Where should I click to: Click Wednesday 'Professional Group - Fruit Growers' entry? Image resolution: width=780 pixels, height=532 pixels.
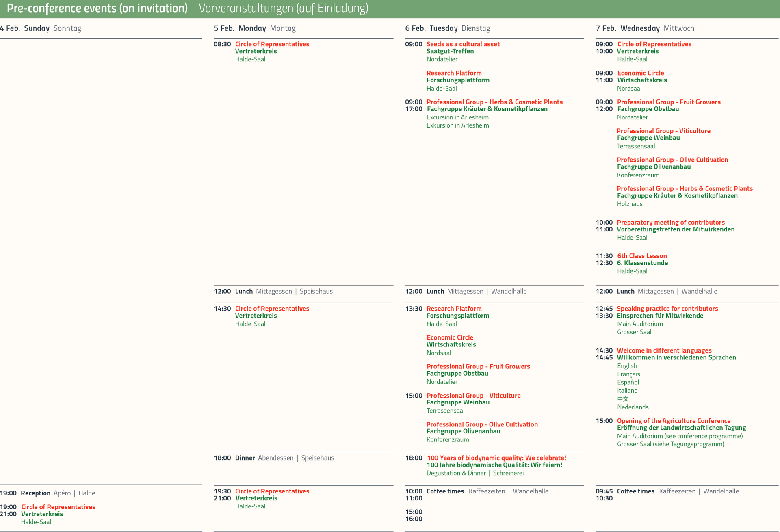pos(669,102)
